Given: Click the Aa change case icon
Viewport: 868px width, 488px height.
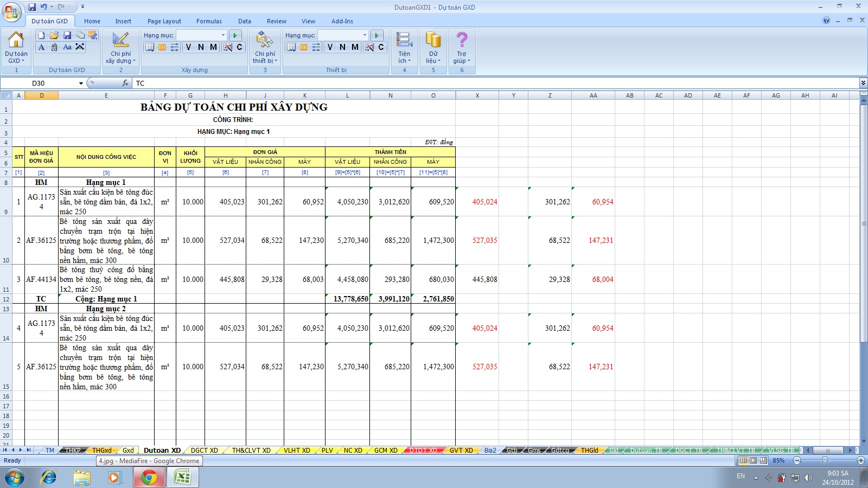Looking at the screenshot, I should pos(67,47).
